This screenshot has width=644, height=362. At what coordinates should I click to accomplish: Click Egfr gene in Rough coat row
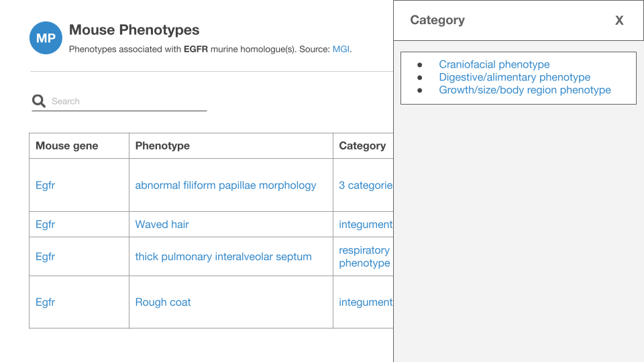45,302
